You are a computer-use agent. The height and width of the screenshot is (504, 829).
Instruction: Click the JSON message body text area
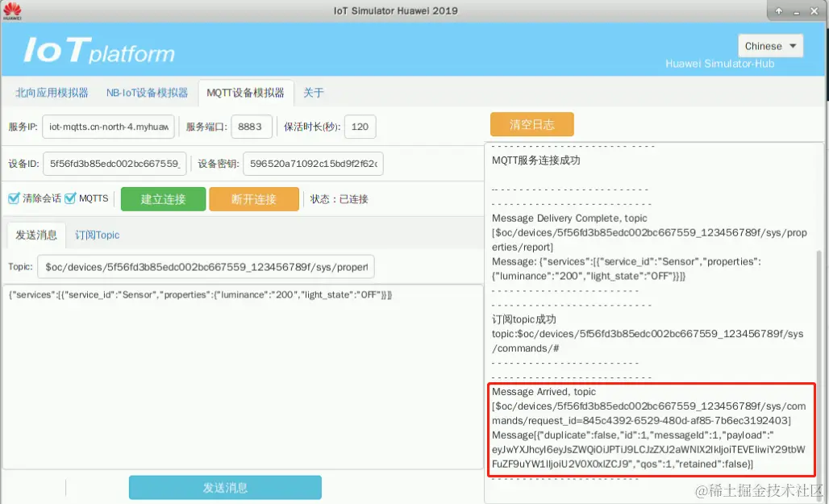[x=243, y=377]
